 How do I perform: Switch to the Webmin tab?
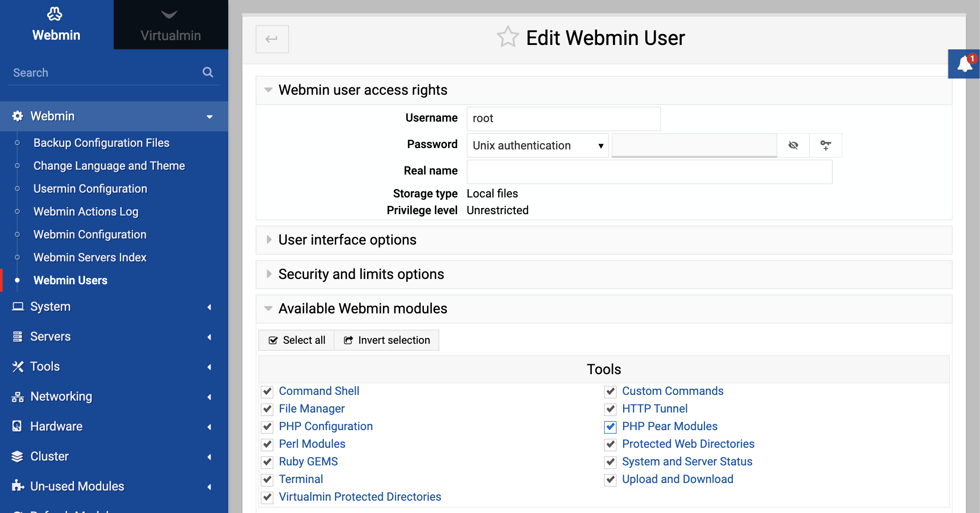[57, 25]
